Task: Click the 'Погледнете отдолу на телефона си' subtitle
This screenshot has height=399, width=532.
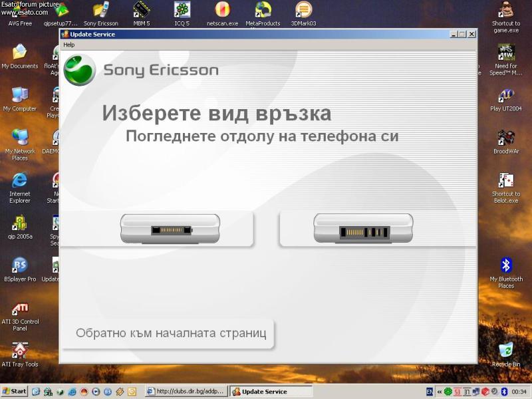Action: click(262, 136)
